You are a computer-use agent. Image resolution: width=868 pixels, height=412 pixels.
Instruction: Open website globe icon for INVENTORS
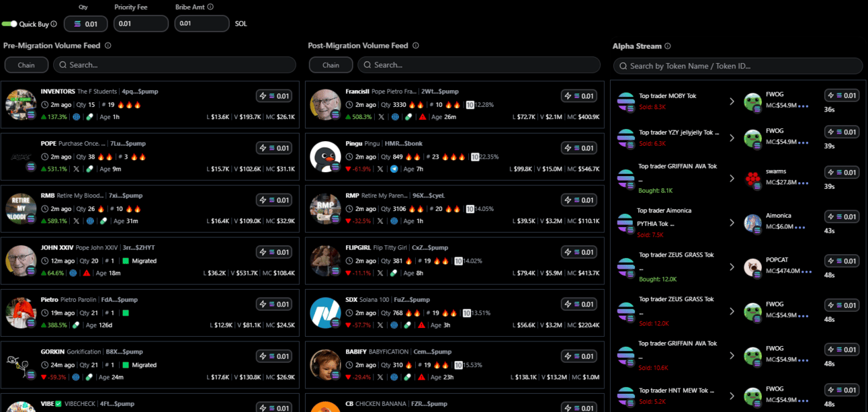point(77,117)
